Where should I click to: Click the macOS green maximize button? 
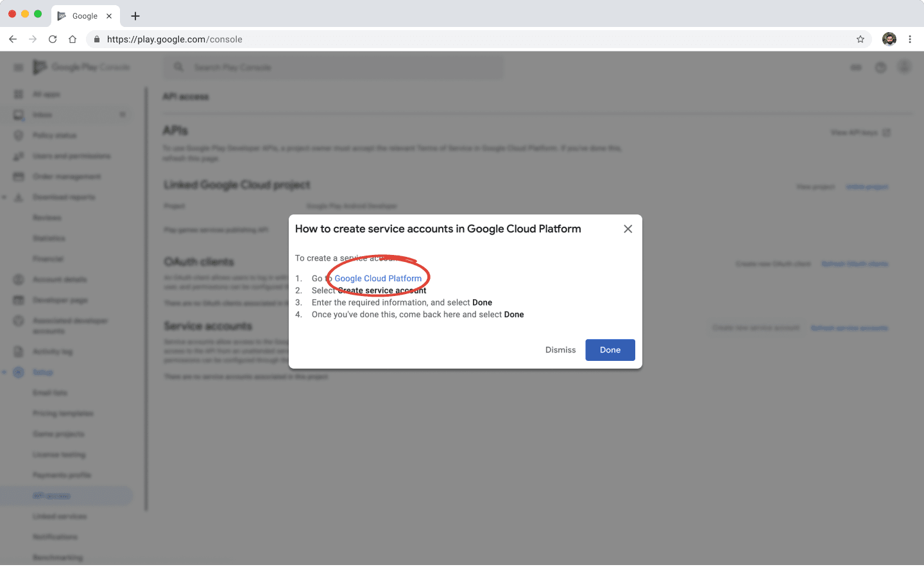38,13
